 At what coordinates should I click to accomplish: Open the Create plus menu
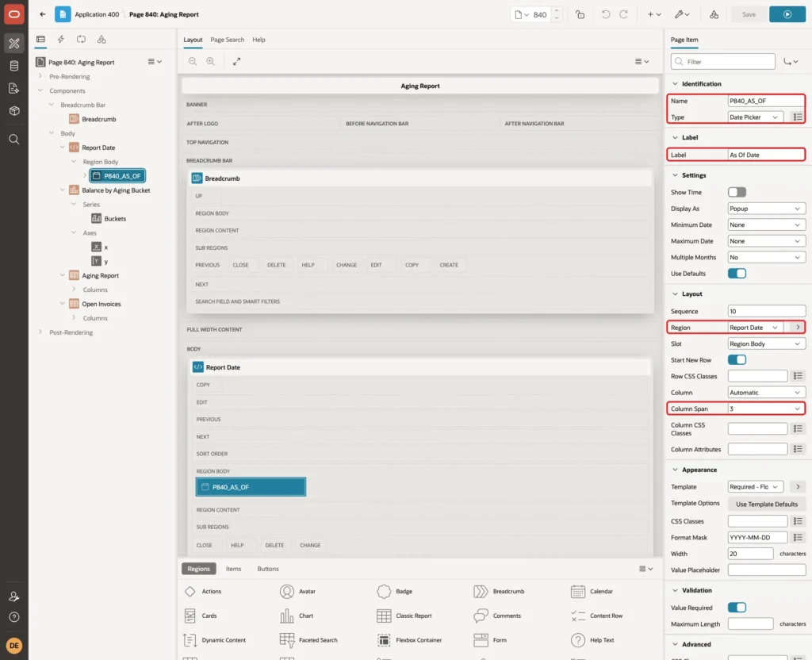coord(654,14)
